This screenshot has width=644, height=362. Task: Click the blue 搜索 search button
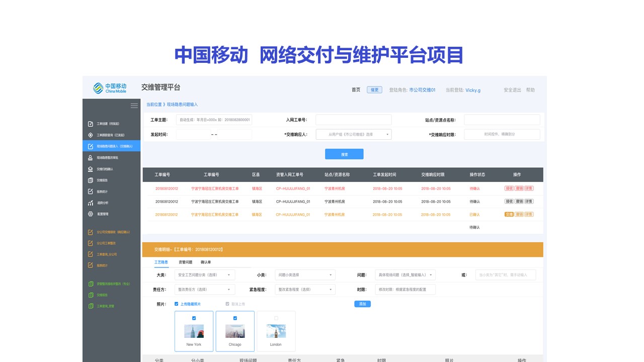(344, 154)
